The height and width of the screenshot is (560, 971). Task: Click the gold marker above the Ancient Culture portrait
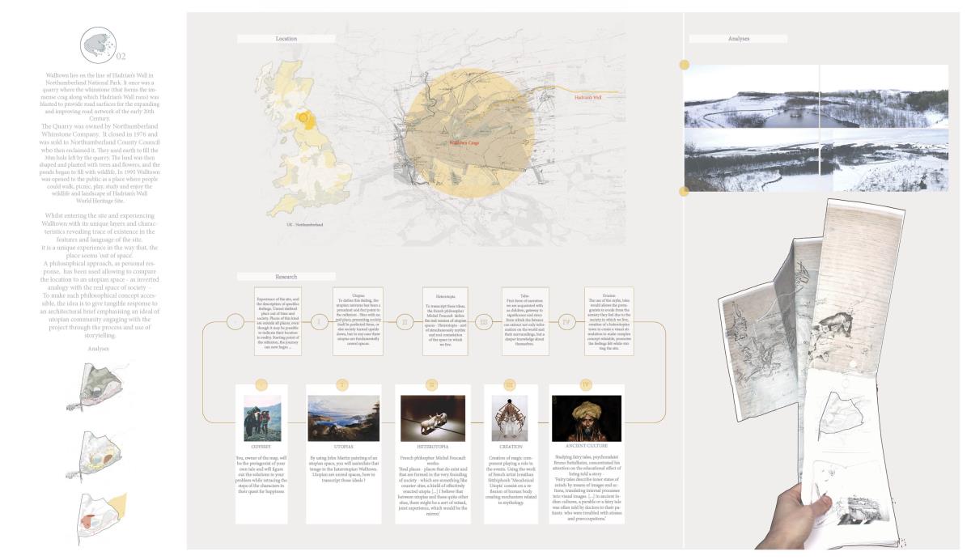pos(587,384)
